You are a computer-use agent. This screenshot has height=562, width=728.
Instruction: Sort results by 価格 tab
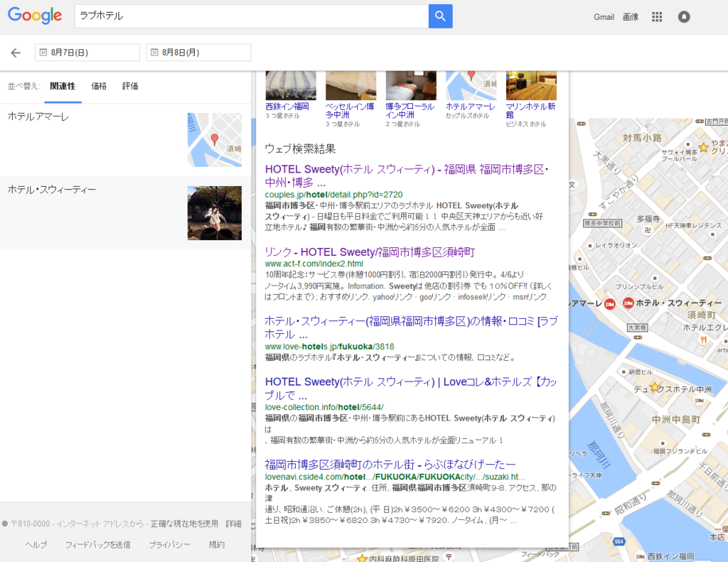coord(99,86)
